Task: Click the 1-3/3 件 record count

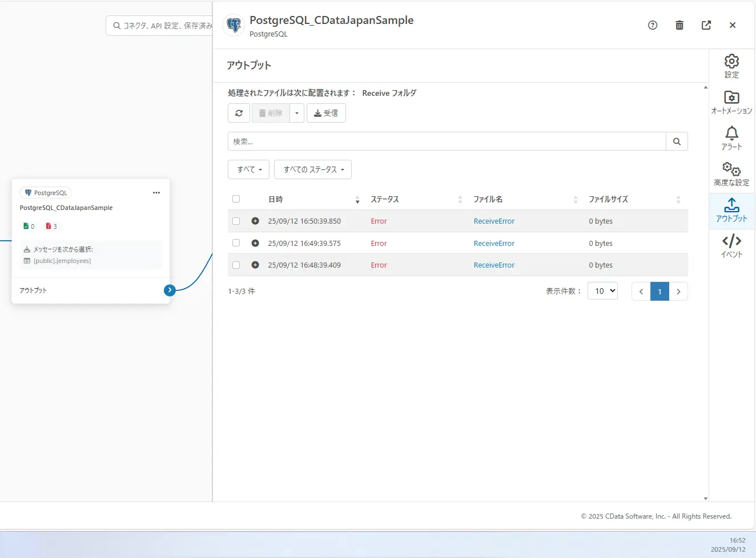Action: pos(242,291)
